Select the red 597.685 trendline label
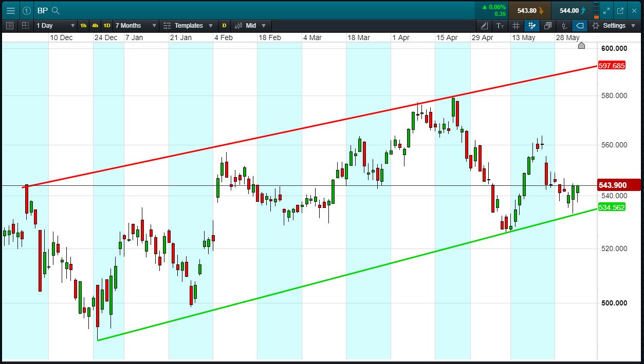Image resolution: width=644 pixels, height=364 pixels. (x=612, y=66)
